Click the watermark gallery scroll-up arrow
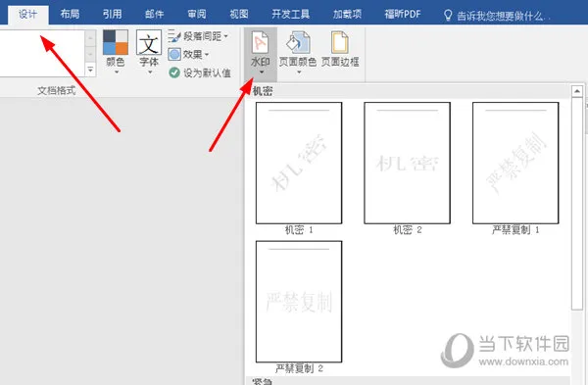The image size is (588, 385). [577, 91]
